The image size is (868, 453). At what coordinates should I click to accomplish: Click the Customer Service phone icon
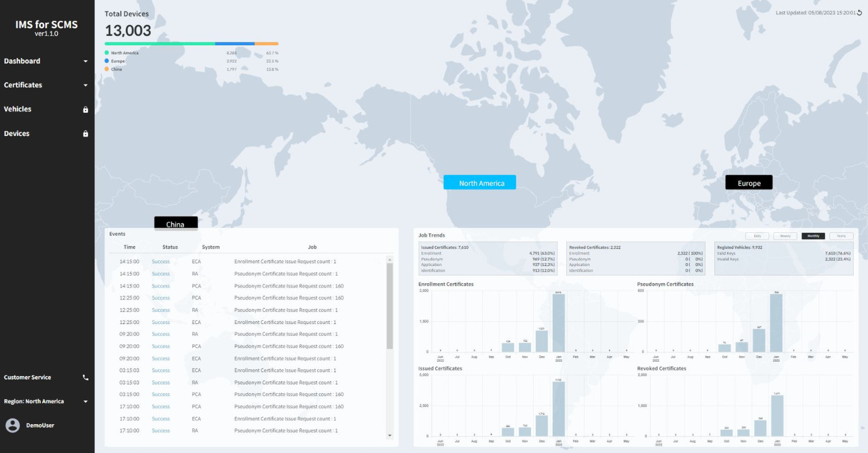pyautogui.click(x=86, y=378)
